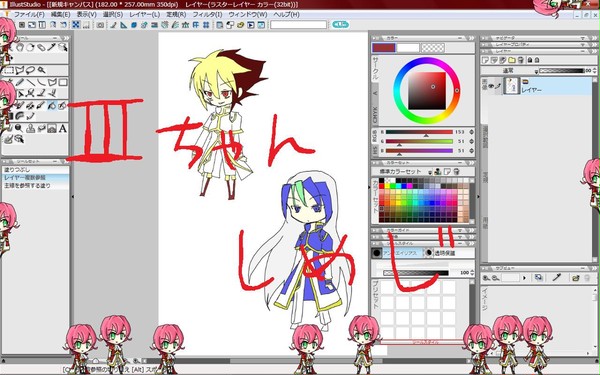Open the 表示(V) menu
Viewport: 600px width, 375px height.
[x=86, y=15]
